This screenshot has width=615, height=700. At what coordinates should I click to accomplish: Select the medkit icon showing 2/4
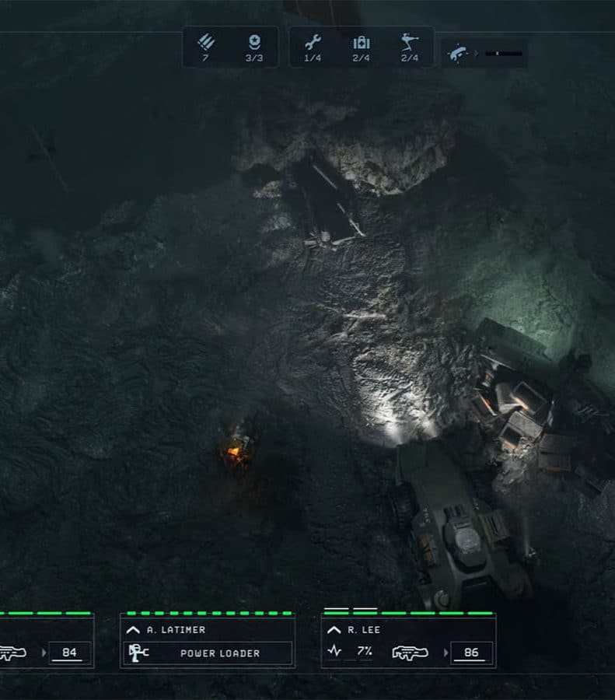pos(361,43)
